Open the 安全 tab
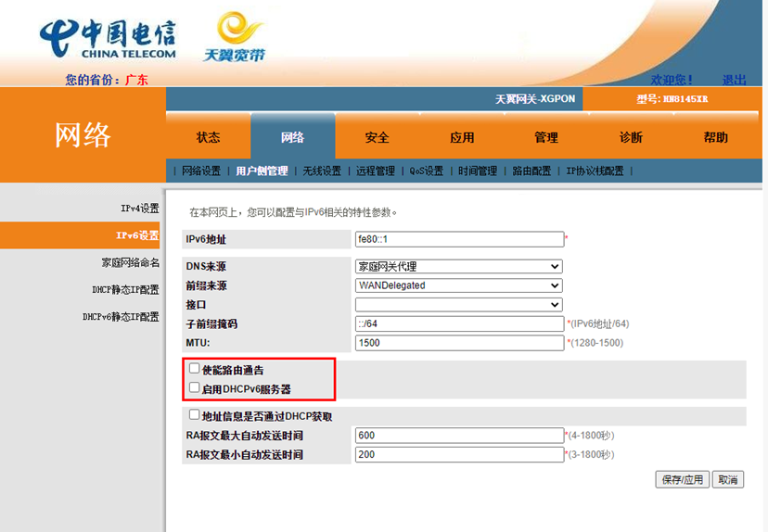The height and width of the screenshot is (532, 768). tap(377, 137)
